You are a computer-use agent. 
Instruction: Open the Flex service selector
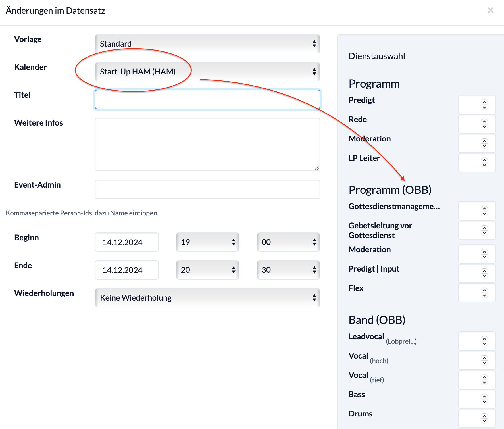tap(477, 293)
